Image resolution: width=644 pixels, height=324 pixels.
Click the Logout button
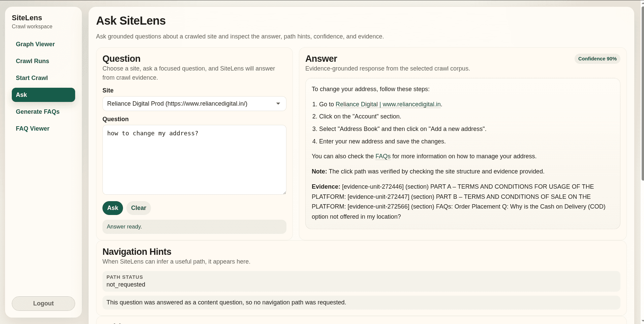[43, 303]
